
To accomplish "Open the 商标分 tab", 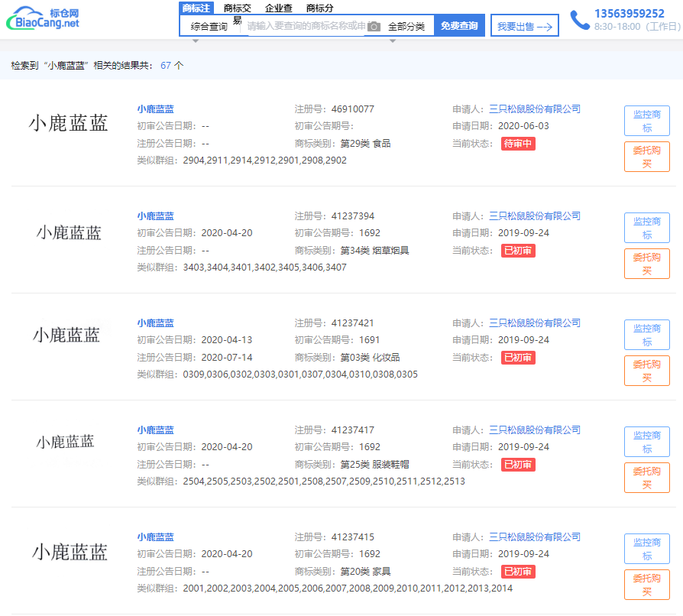I will point(319,8).
